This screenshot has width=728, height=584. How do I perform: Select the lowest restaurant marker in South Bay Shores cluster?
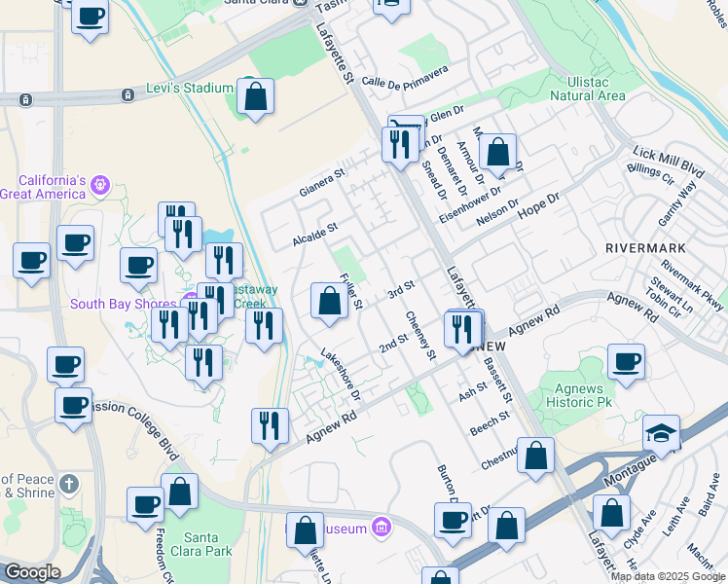(x=203, y=364)
